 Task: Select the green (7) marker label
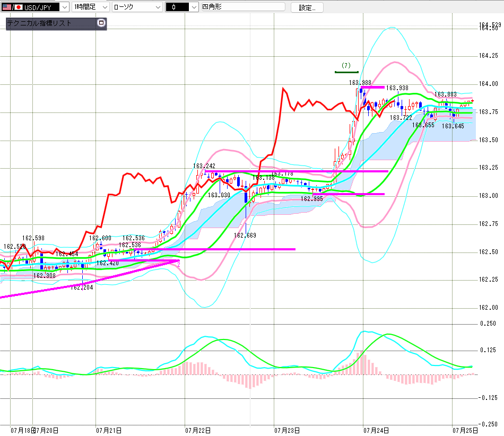point(346,66)
